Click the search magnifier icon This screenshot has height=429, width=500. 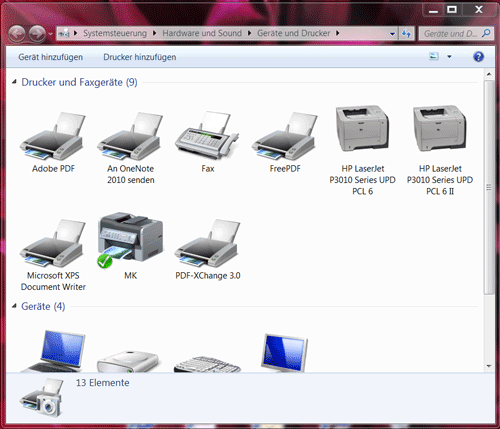[x=486, y=33]
